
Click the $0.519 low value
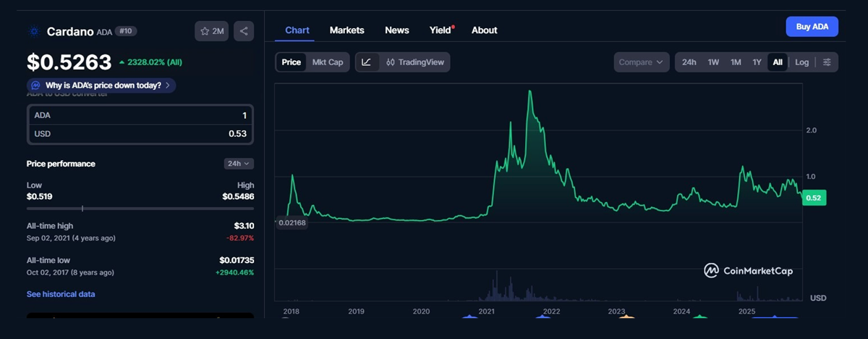pos(39,196)
